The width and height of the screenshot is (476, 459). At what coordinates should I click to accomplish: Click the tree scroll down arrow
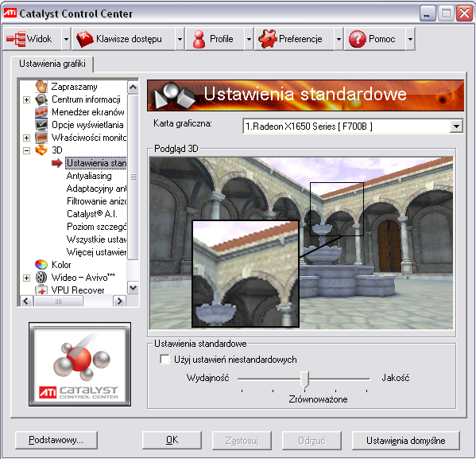[x=133, y=287]
